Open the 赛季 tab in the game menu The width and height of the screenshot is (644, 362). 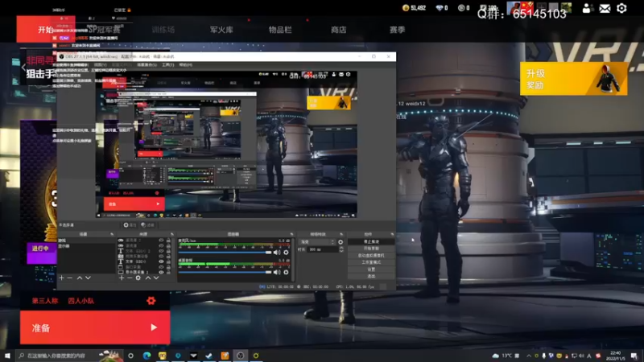click(x=397, y=30)
